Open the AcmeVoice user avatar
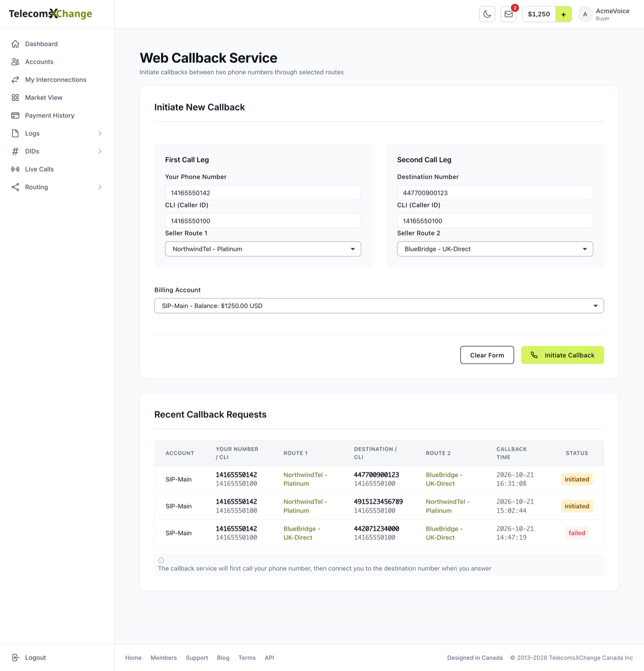 pyautogui.click(x=585, y=14)
